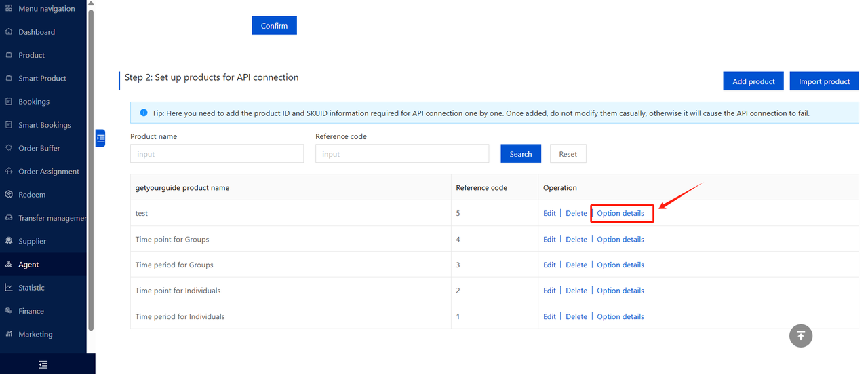
Task: Open Option details for test product
Action: (620, 213)
